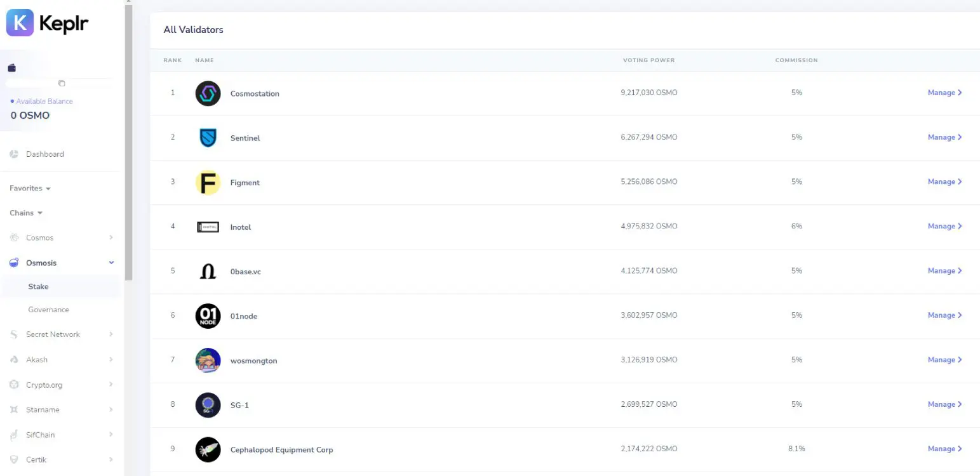Click the 01node validator logo
980x476 pixels.
[x=208, y=316]
